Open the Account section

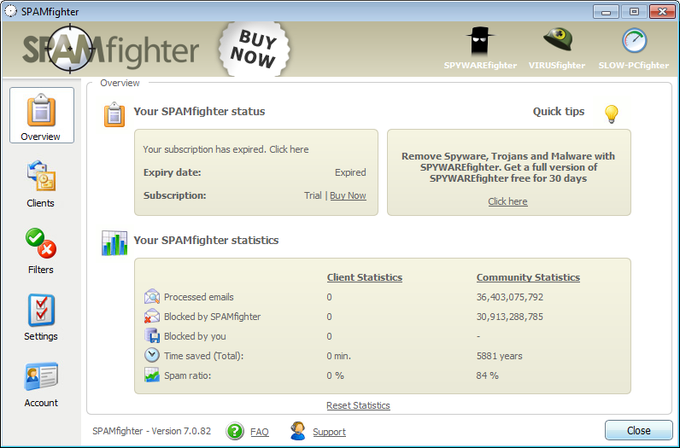41,384
